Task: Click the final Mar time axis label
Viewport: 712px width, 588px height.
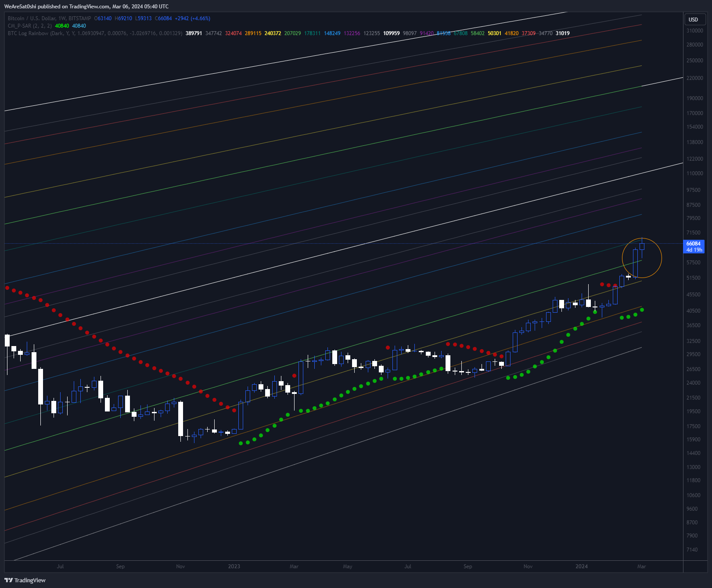Action: [x=642, y=566]
